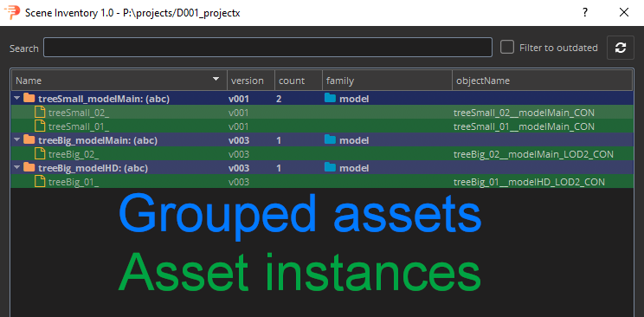This screenshot has width=644, height=317.
Task: Sort by the Name column header
Action: click(x=119, y=81)
